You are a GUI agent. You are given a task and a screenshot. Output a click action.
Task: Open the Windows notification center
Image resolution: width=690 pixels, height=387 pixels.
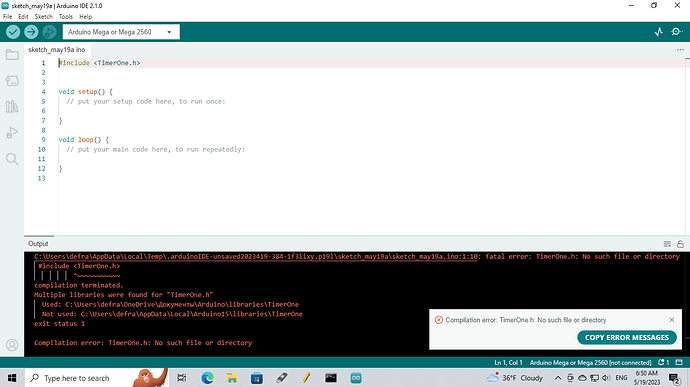point(674,378)
